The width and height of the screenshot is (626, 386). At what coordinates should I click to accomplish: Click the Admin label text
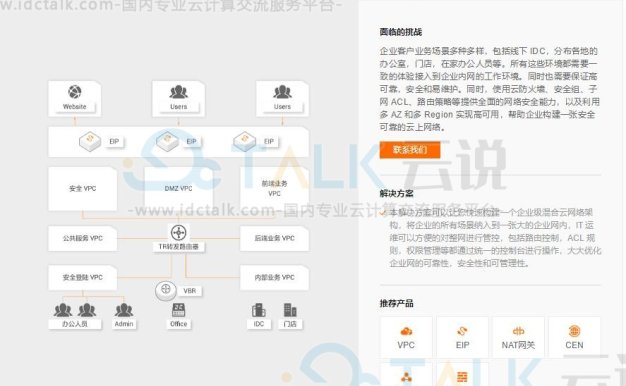(x=124, y=324)
